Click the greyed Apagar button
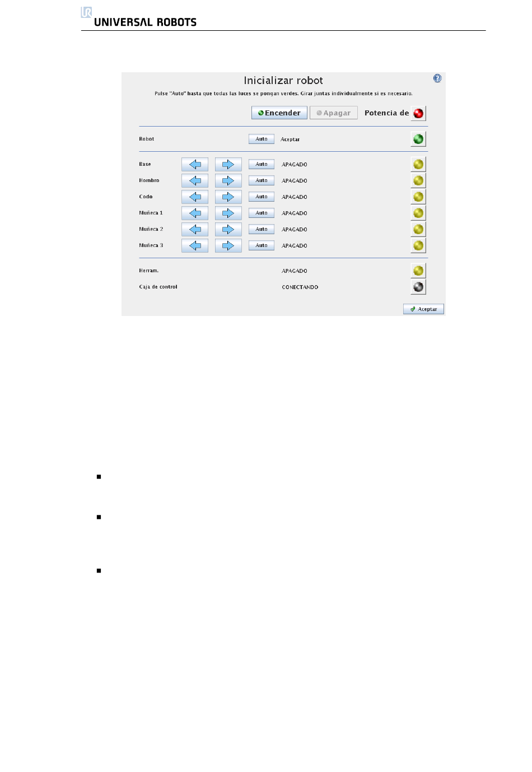The width and height of the screenshot is (532, 772). click(x=334, y=113)
